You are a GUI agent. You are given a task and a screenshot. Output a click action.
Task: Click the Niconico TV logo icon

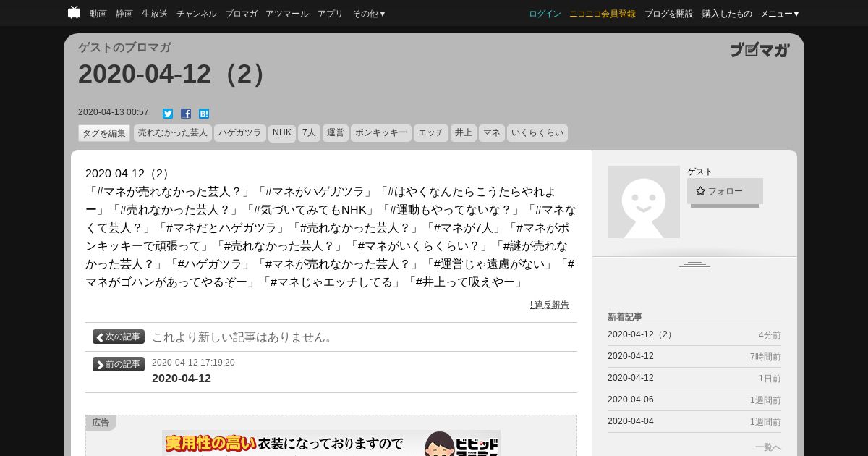coord(74,13)
